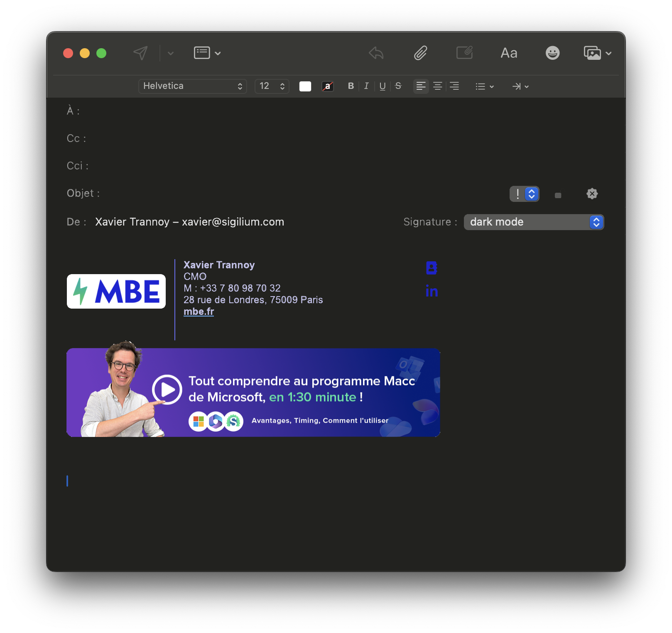Open the send options chevron
This screenshot has height=633, width=672.
(x=171, y=53)
